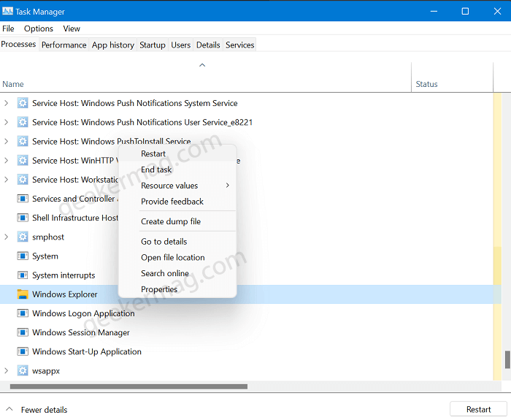
Task: Choose Open file location option
Action: point(177,258)
